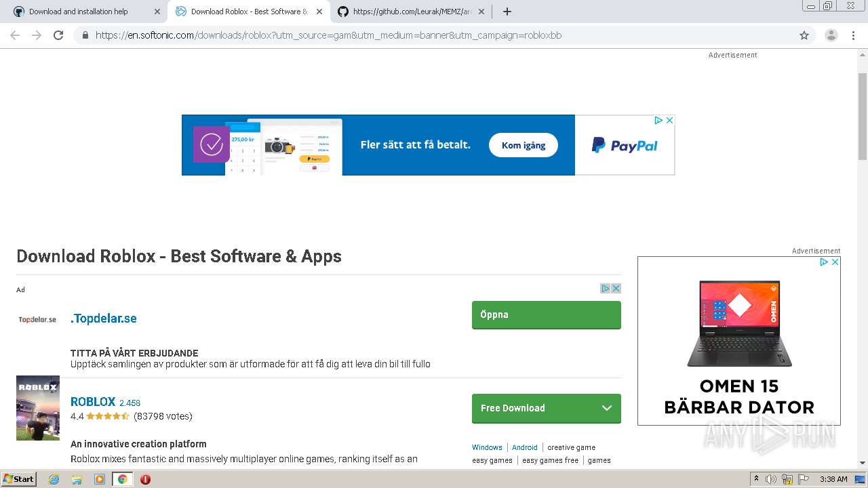
Task: Close the OMEN 15 sidebar ad
Action: [835, 262]
